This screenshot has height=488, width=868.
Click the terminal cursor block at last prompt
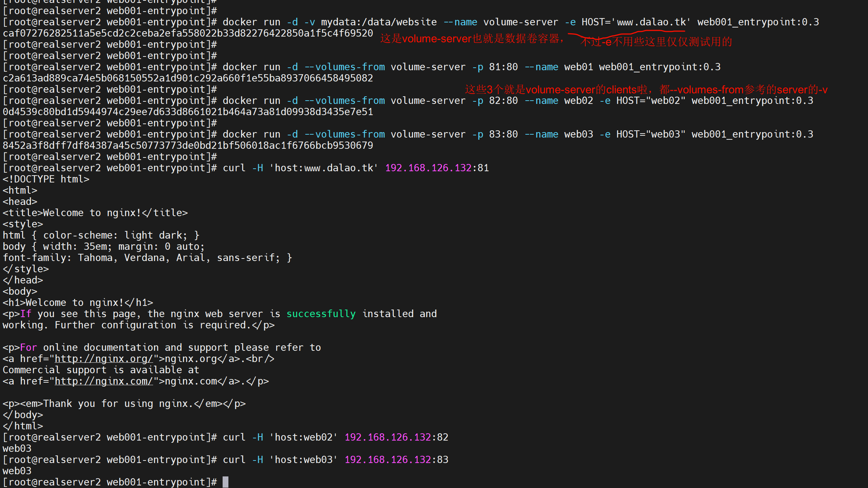225,482
